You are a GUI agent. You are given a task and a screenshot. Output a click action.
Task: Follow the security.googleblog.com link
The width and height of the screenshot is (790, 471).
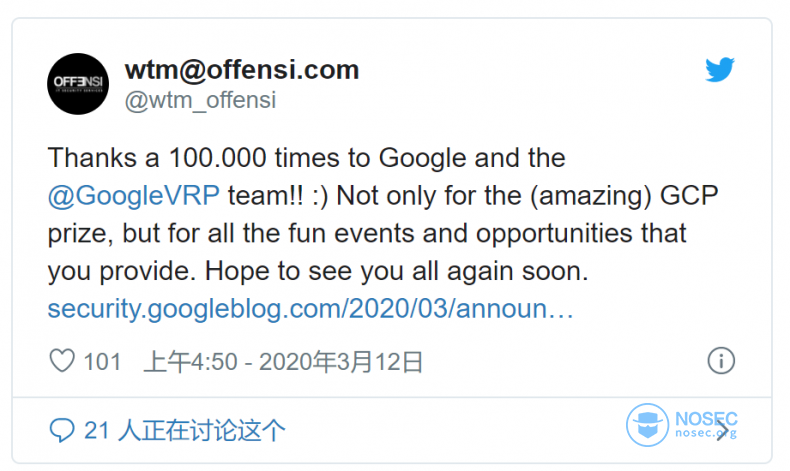pos(310,308)
